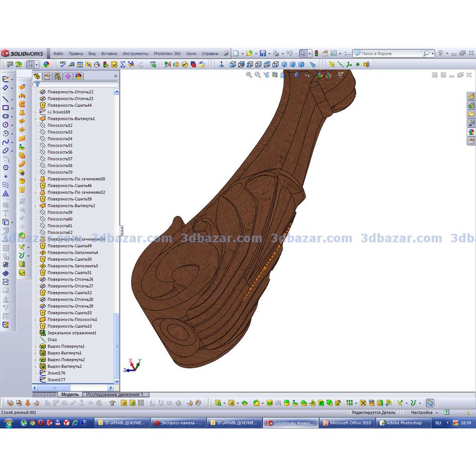This screenshot has width=476, height=476.
Task: Click the Zoom to Fit magnifier icon
Action: point(249,75)
